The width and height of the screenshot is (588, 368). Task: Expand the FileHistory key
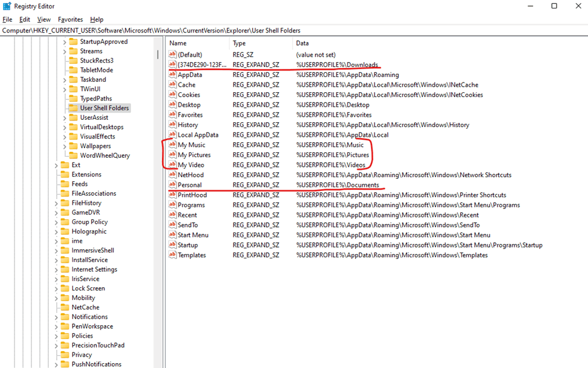tap(56, 204)
